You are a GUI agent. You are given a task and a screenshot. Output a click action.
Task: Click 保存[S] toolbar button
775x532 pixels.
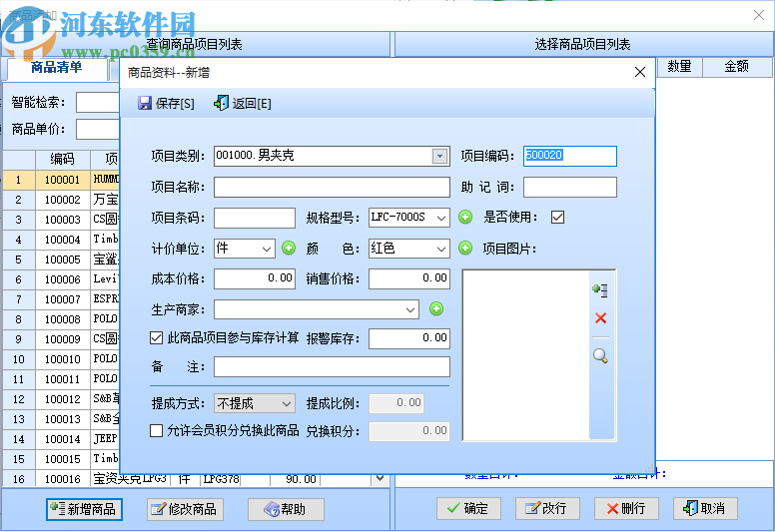point(166,103)
